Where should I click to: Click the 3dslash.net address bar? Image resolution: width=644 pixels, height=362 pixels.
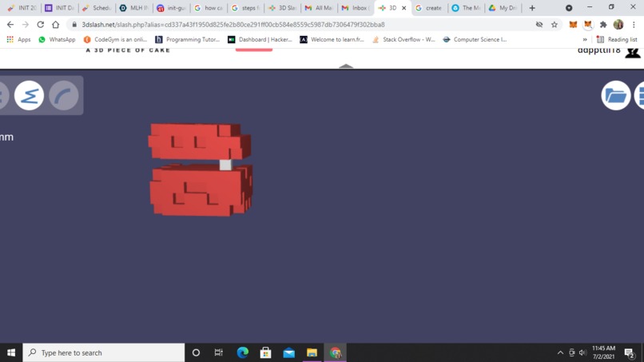tap(304, 25)
